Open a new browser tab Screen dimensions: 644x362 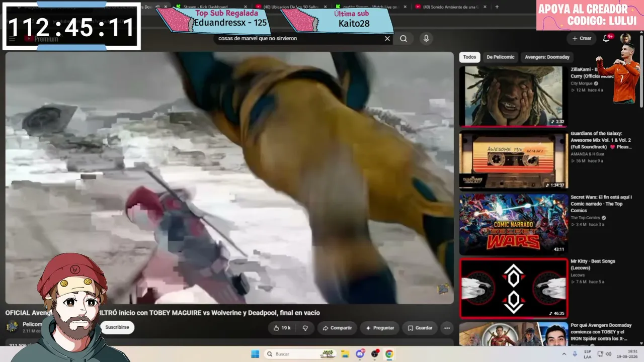point(497,7)
